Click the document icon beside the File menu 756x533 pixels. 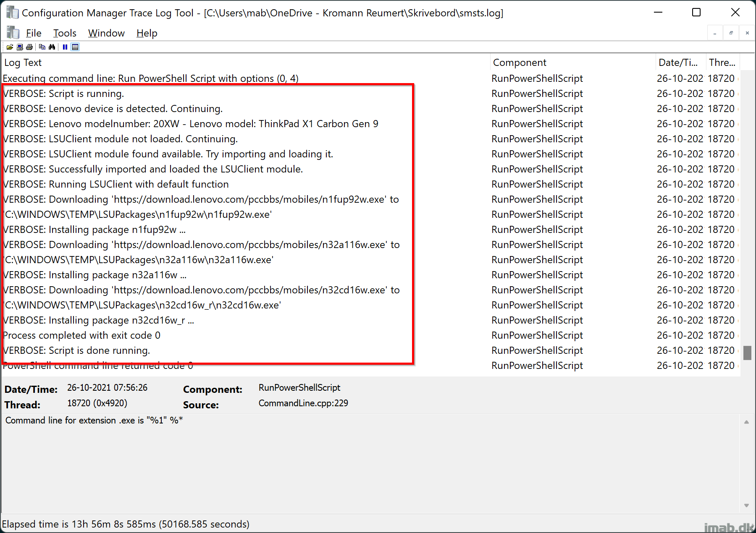coord(13,33)
